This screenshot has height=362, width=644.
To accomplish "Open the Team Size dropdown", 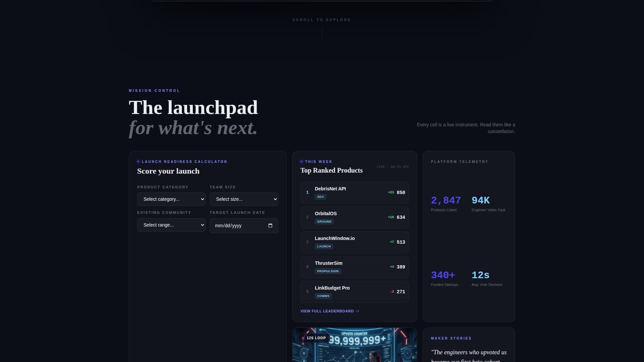I will [244, 199].
